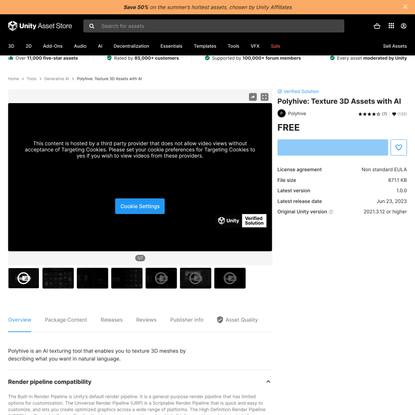
Task: Open the Polyhive publisher name link
Action: tap(297, 114)
